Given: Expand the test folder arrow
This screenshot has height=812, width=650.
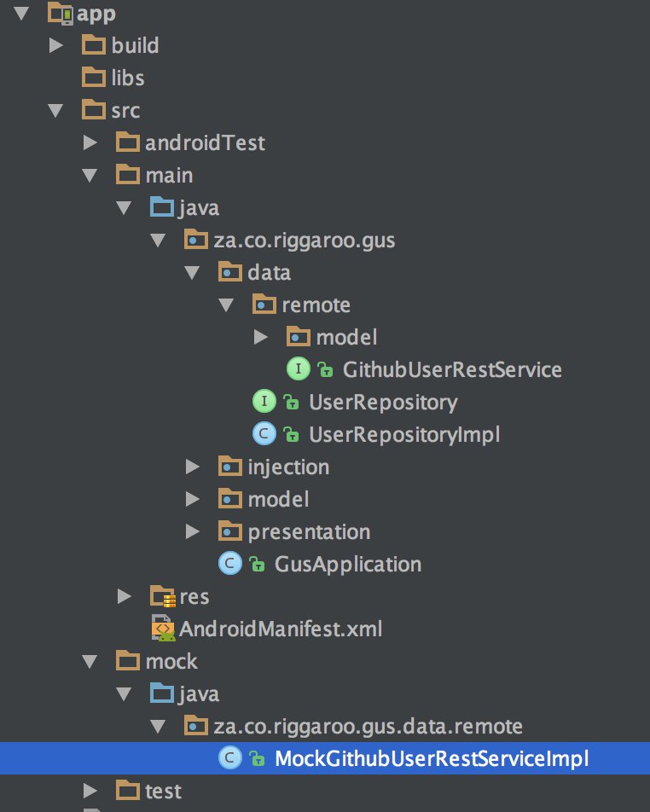Looking at the screenshot, I should [90, 791].
